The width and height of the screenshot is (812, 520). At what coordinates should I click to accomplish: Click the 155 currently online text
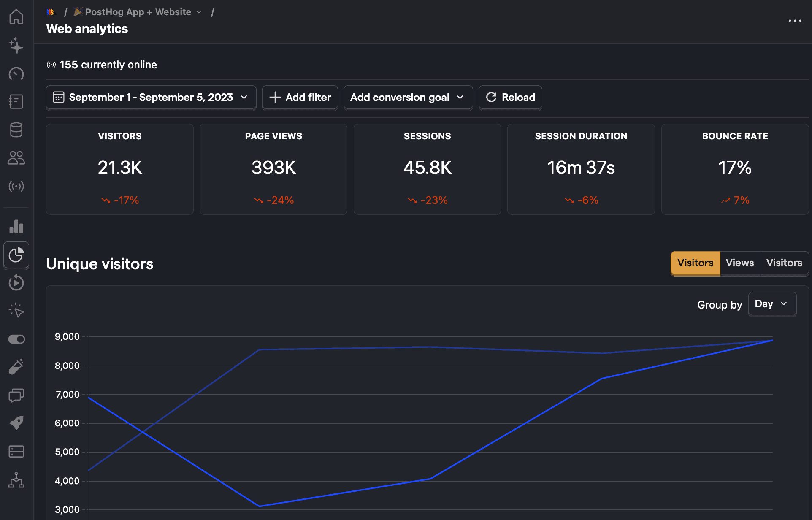tap(108, 65)
